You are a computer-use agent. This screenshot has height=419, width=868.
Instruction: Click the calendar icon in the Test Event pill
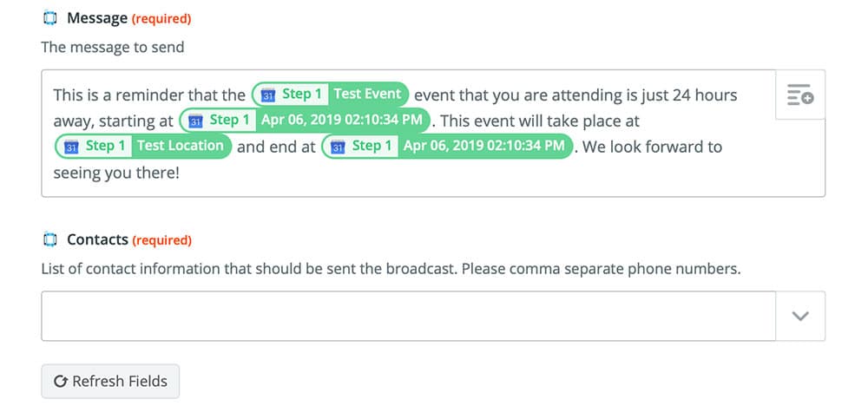coord(268,95)
